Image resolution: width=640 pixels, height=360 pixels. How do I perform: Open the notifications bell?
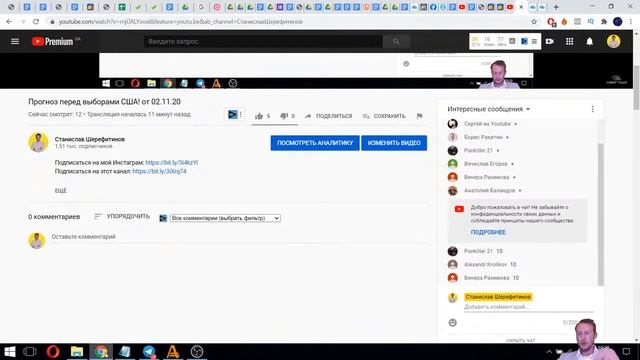(589, 42)
